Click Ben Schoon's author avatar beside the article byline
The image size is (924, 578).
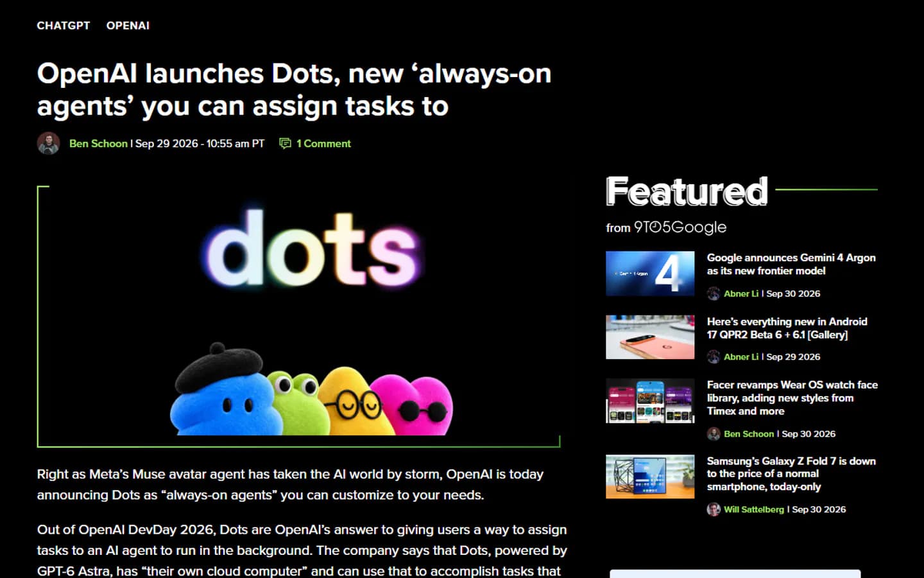[49, 143]
